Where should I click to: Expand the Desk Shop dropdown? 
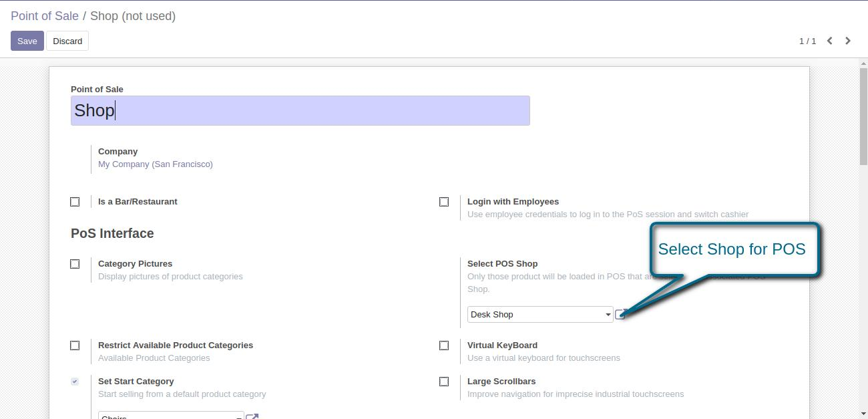[x=539, y=314]
